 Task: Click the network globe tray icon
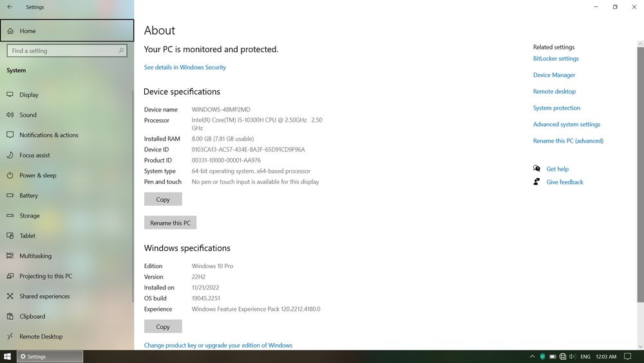point(563,357)
